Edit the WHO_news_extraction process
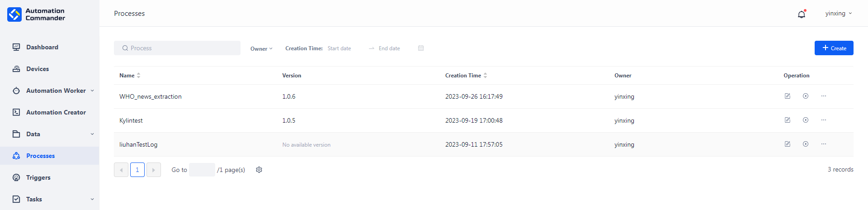The width and height of the screenshot is (868, 210). pyautogui.click(x=788, y=96)
